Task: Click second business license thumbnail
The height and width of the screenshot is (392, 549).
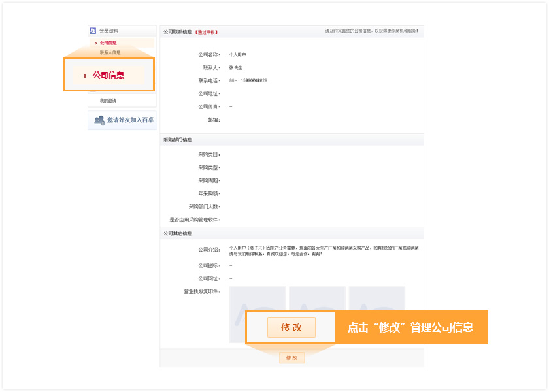Action: 317,298
